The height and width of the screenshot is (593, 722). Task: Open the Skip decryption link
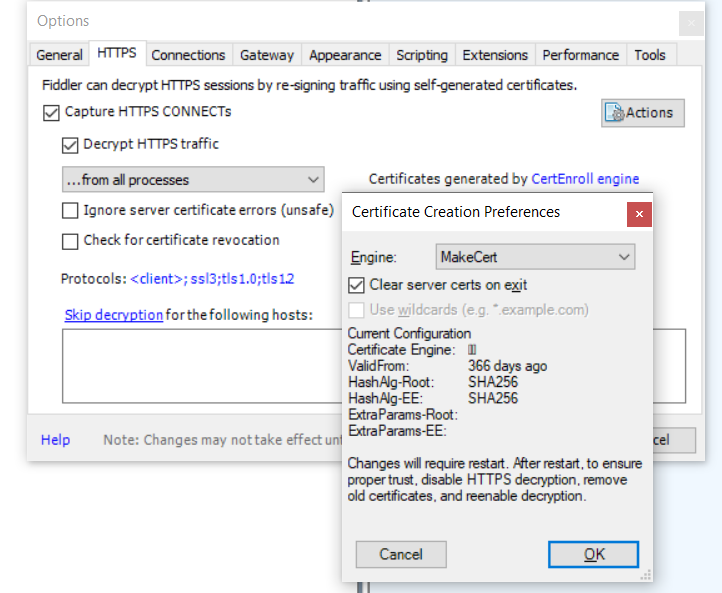tap(113, 315)
